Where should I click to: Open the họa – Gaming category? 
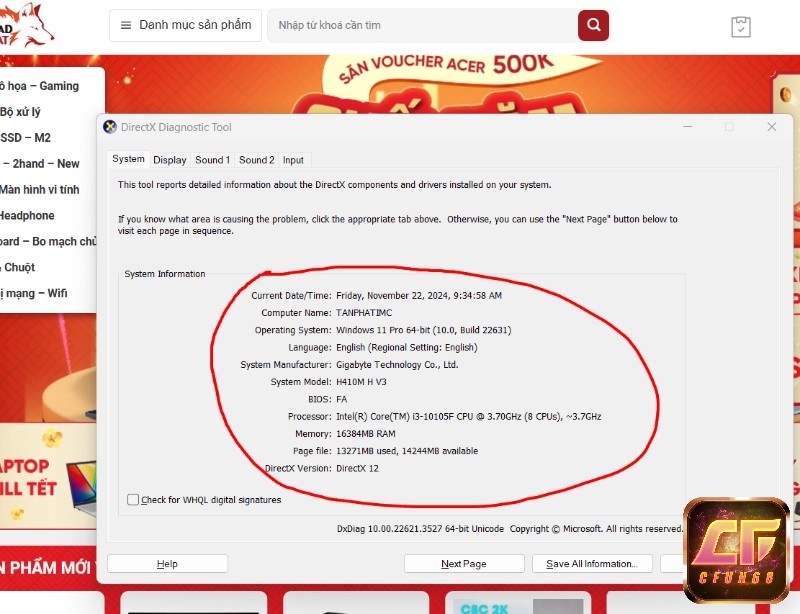click(x=40, y=86)
